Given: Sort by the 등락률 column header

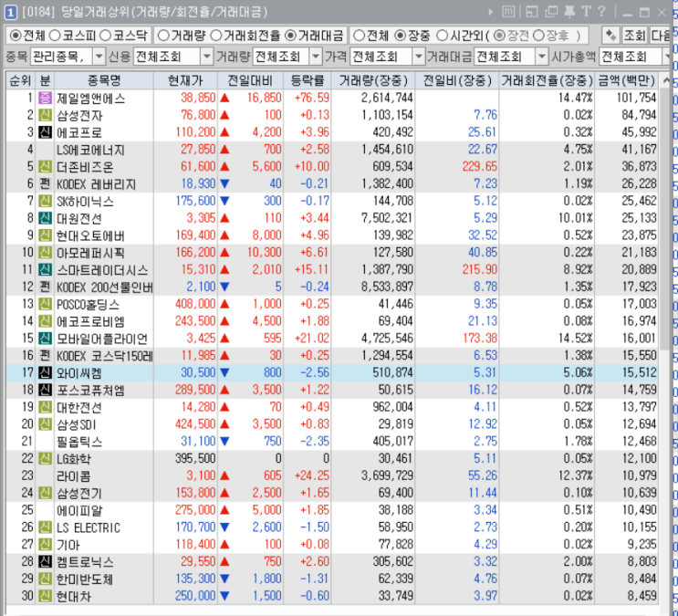Looking at the screenshot, I should pyautogui.click(x=308, y=80).
